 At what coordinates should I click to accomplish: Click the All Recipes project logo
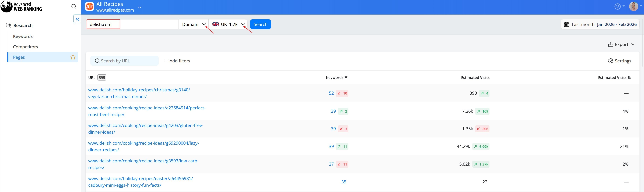click(89, 7)
